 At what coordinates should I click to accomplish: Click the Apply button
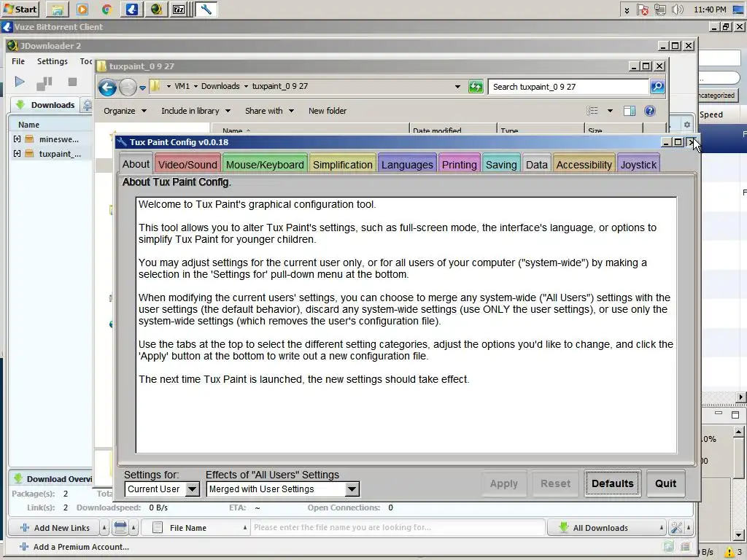(504, 483)
